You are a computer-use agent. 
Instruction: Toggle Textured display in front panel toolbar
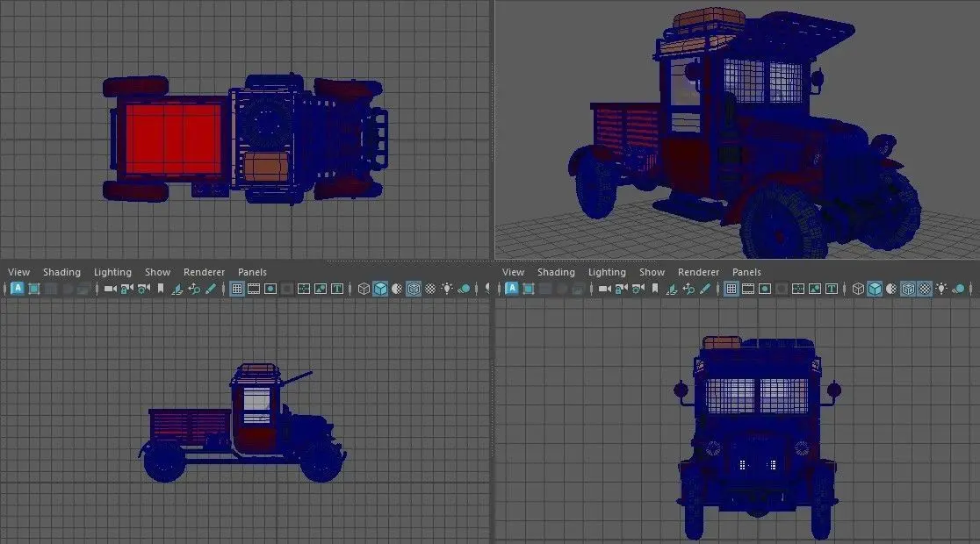click(925, 289)
